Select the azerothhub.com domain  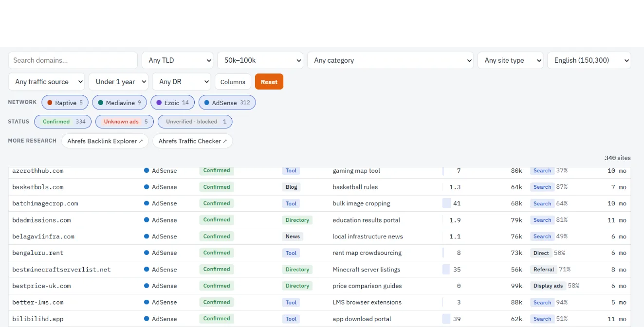click(x=38, y=171)
